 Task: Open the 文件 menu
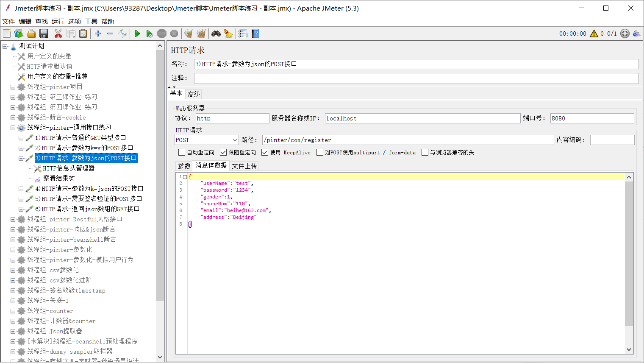[8, 21]
